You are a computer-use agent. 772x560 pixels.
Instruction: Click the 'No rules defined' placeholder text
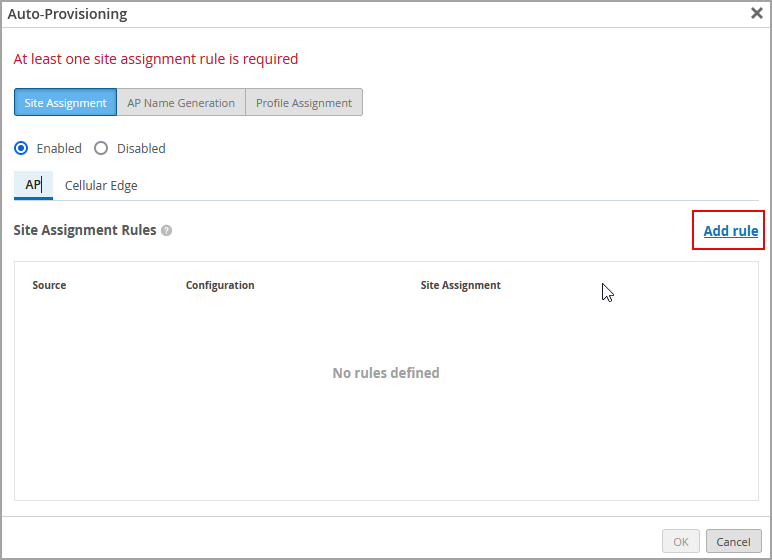[x=386, y=373]
